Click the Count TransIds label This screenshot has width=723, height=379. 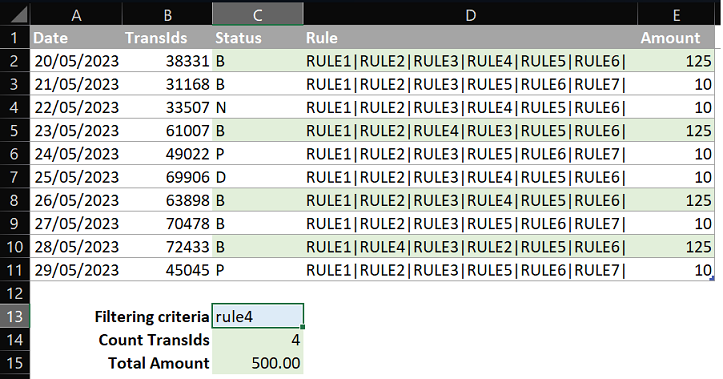pos(154,340)
